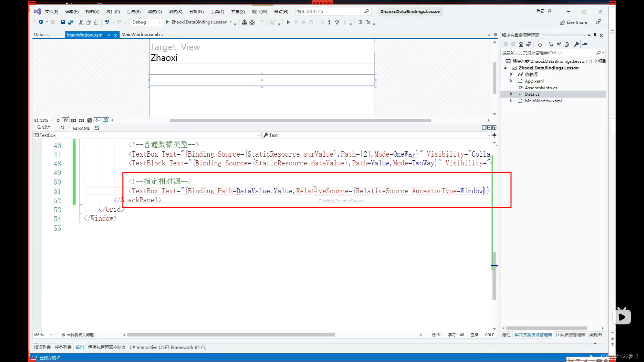
Task: Toggle snap to snaplines button
Action: tap(97, 120)
